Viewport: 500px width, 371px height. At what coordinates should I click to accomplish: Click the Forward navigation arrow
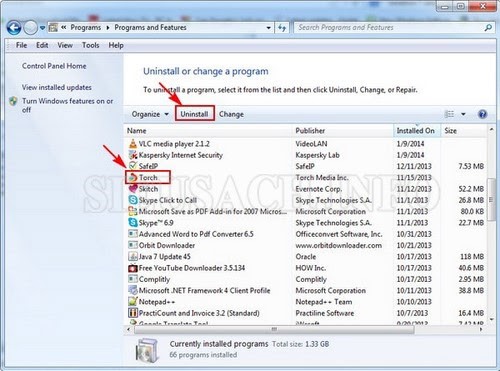pos(30,28)
